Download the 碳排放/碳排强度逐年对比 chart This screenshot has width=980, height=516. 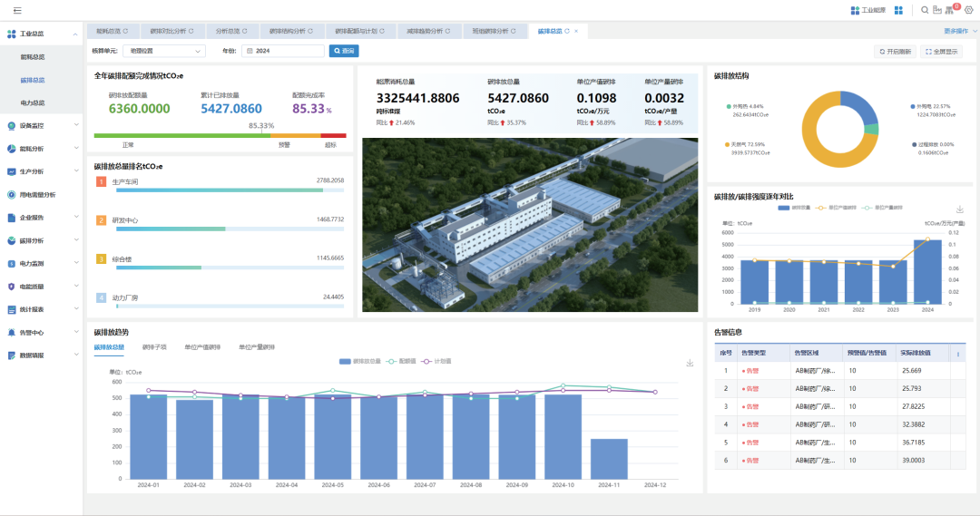tap(960, 209)
